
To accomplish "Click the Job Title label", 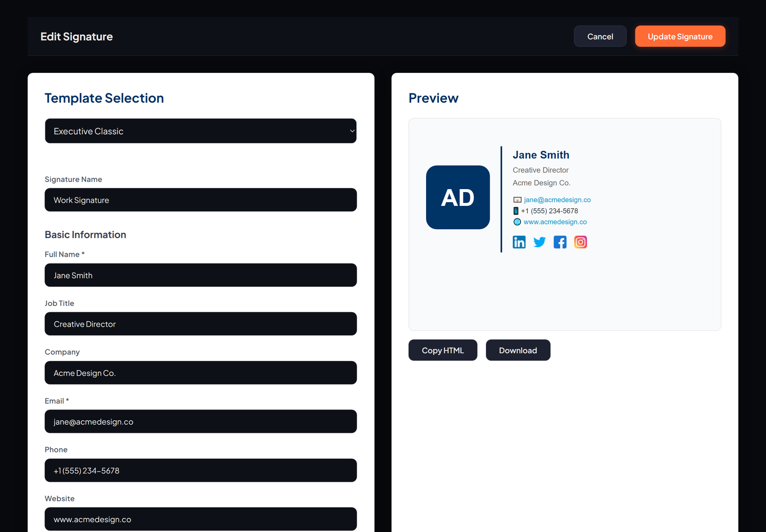I will tap(59, 303).
